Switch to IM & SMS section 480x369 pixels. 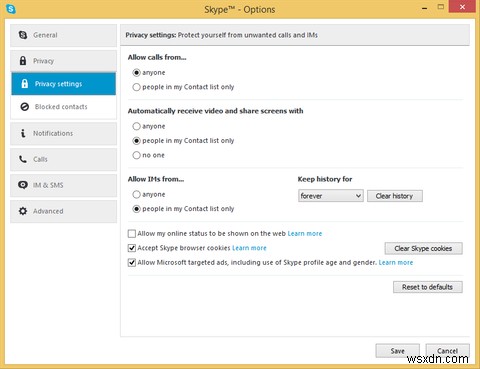[x=63, y=185]
